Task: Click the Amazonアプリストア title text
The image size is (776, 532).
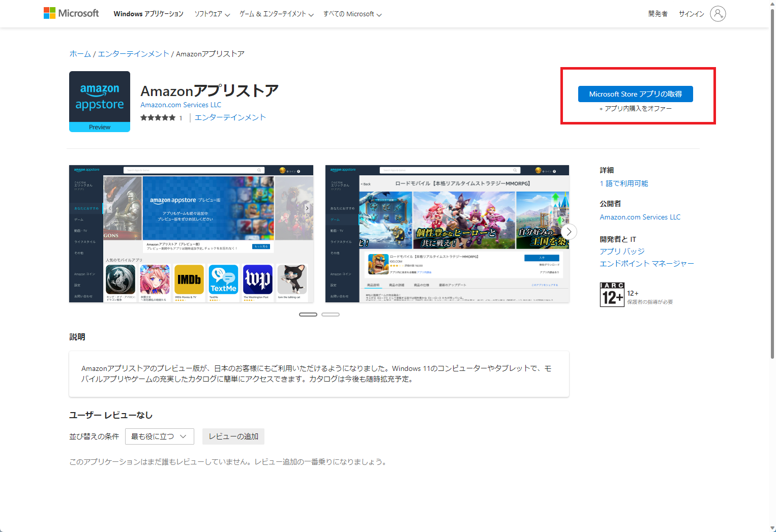Action: 210,91
